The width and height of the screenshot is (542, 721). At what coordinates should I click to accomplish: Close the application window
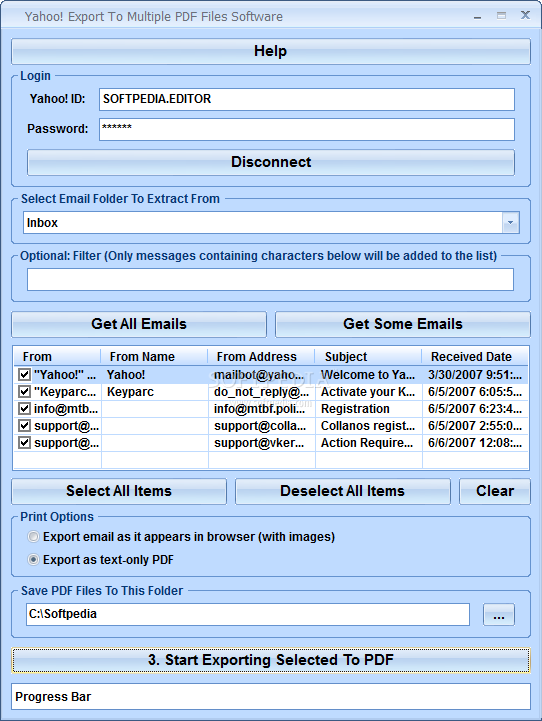click(525, 16)
